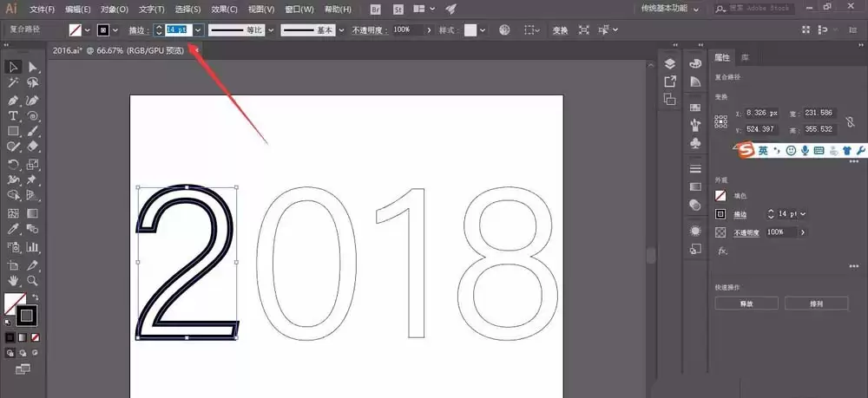Image resolution: width=868 pixels, height=398 pixels.
Task: Select the Eyedropper tool
Action: [x=13, y=229]
